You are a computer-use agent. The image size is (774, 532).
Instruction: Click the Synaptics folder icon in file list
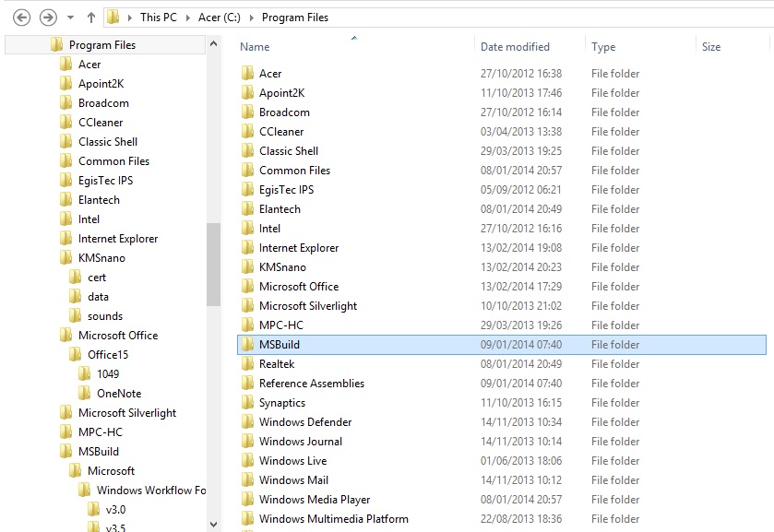(x=248, y=403)
